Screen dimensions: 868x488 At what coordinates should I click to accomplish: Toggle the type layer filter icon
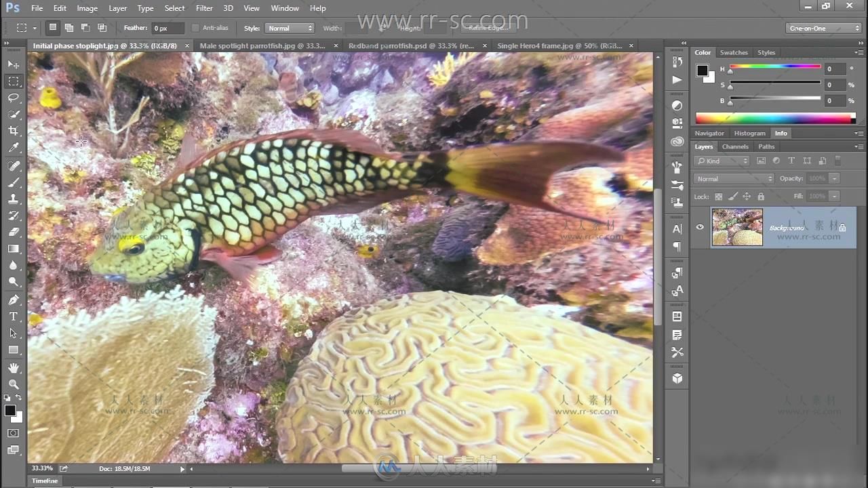point(791,161)
